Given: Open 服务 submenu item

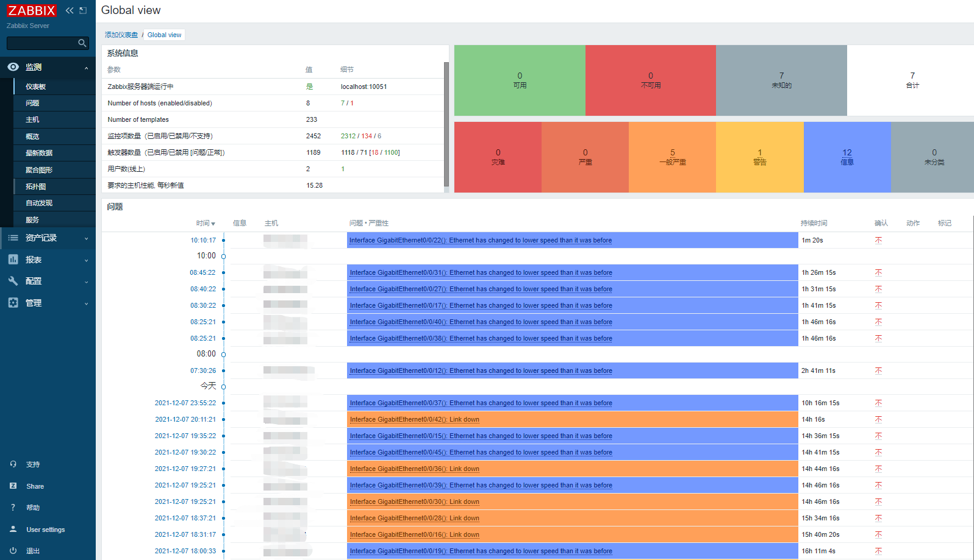Looking at the screenshot, I should (x=32, y=220).
